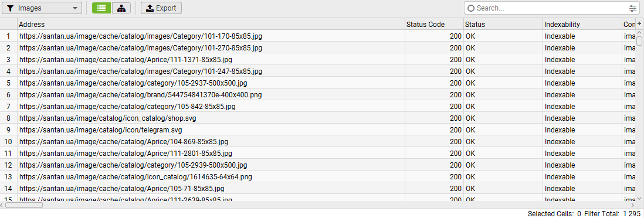The image size is (644, 218).
Task: Sort by Address column header
Action: tap(211, 24)
